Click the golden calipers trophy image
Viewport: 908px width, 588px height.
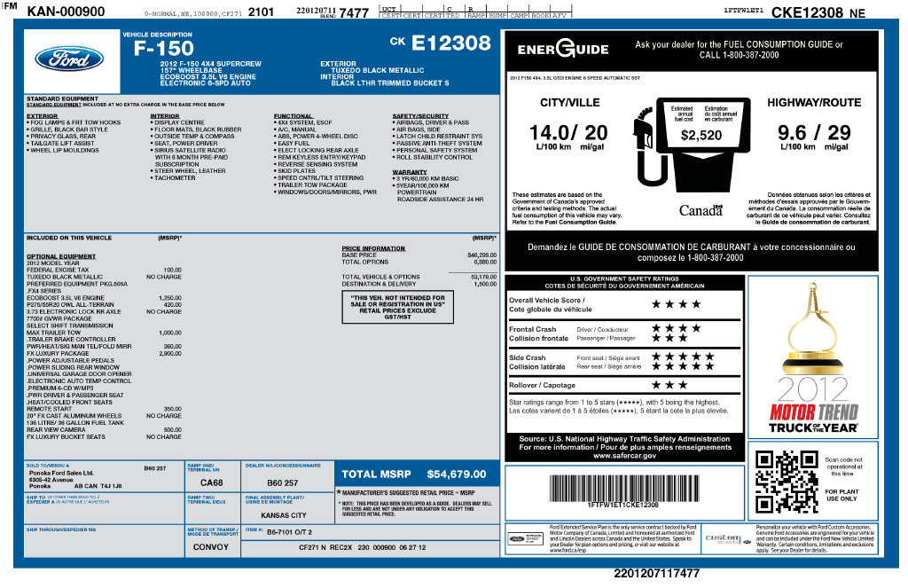[813, 328]
